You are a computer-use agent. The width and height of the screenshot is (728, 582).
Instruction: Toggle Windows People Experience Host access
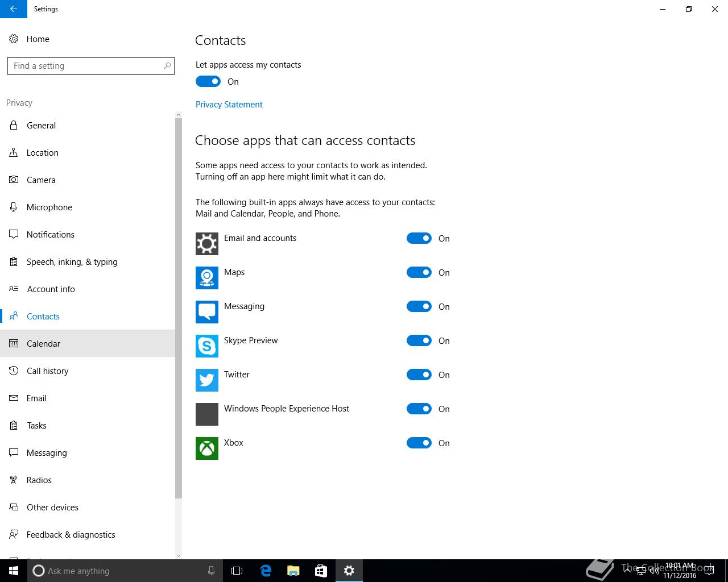coord(419,409)
